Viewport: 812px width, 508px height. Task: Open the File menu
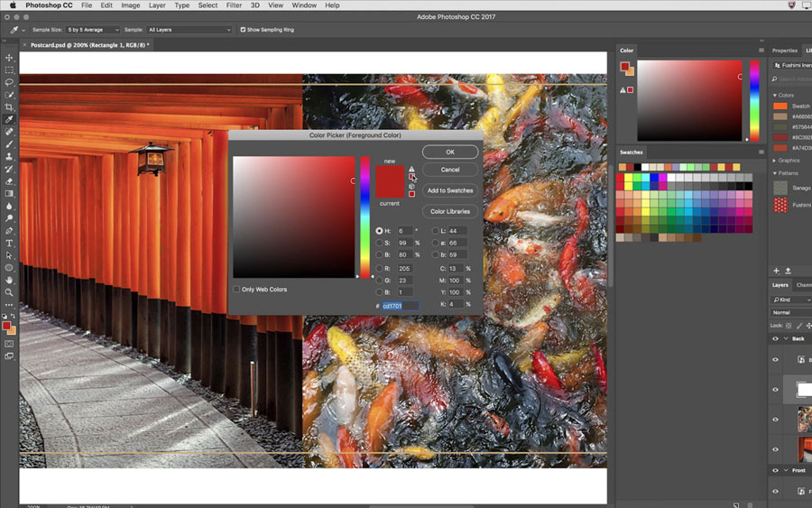click(x=87, y=5)
